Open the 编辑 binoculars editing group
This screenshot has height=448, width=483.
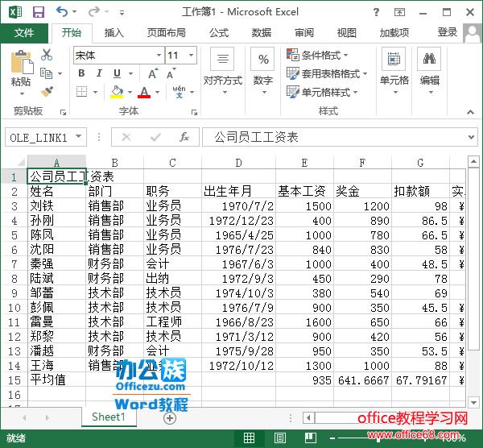tap(429, 68)
